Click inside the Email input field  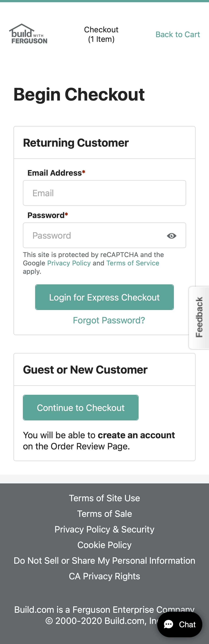[104, 193]
